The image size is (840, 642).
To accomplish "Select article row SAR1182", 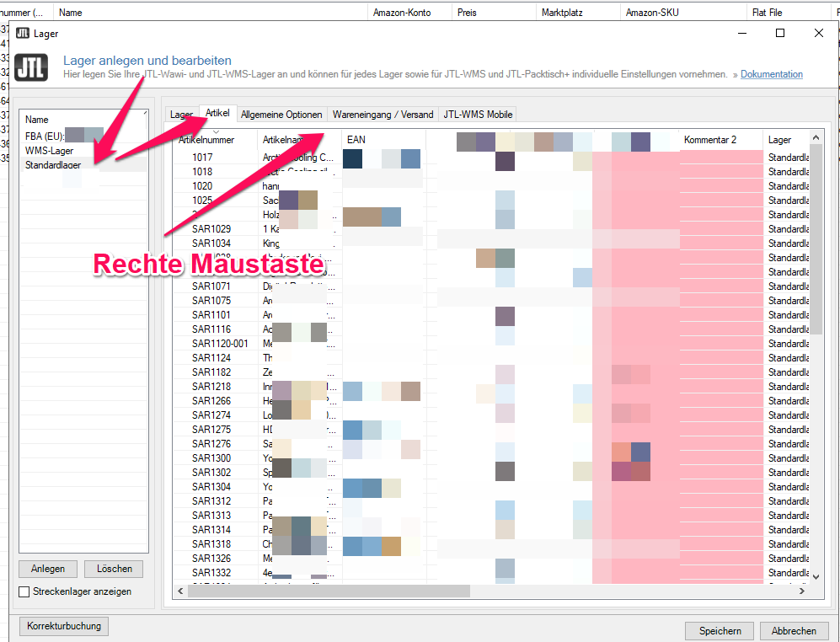I will coord(490,372).
